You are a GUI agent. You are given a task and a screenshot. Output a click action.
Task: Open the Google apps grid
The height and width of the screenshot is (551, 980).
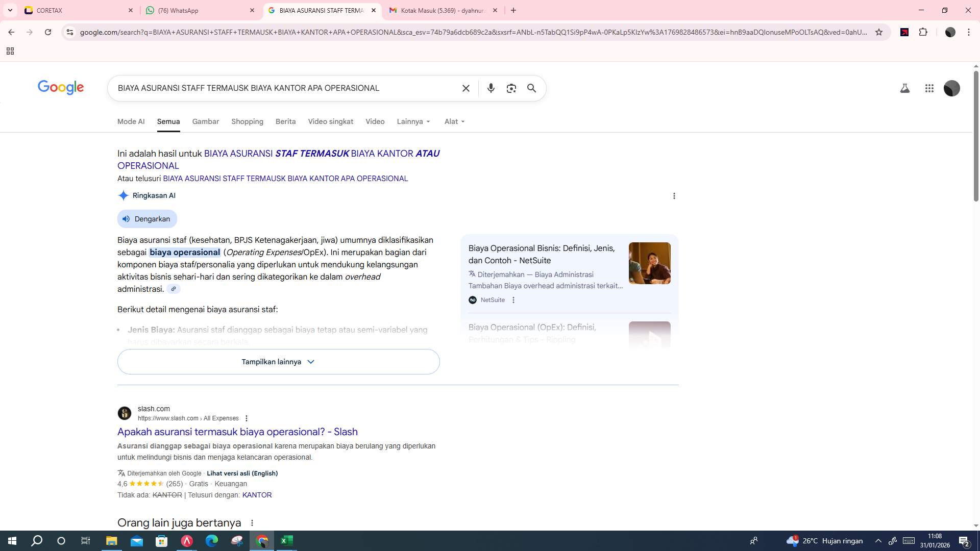(x=929, y=88)
